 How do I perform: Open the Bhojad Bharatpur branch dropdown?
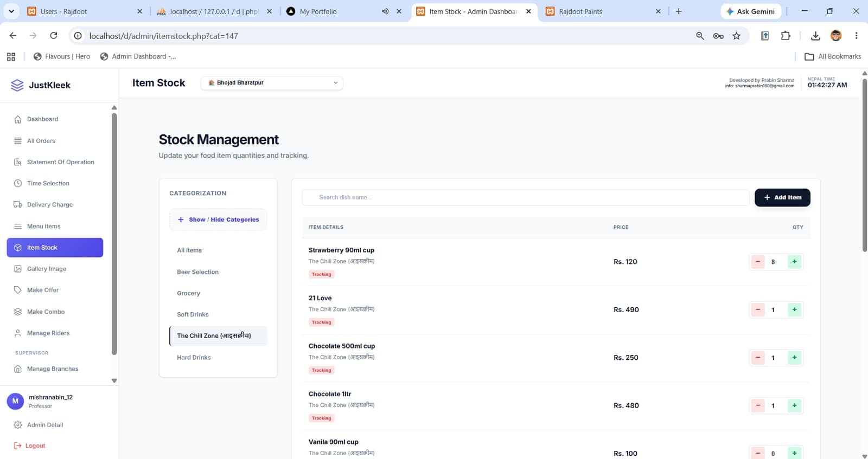272,83
